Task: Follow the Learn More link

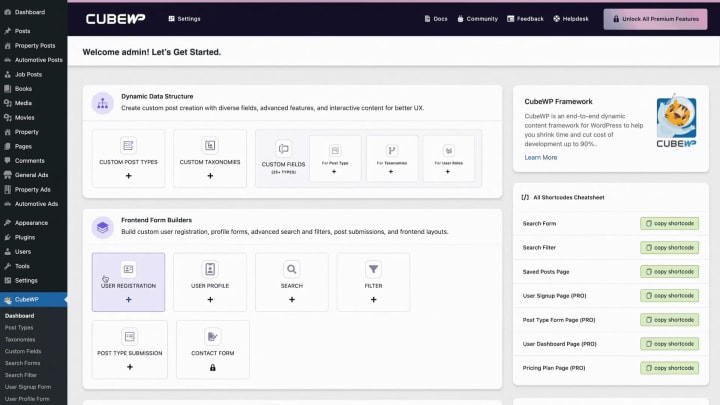Action: pyautogui.click(x=541, y=158)
